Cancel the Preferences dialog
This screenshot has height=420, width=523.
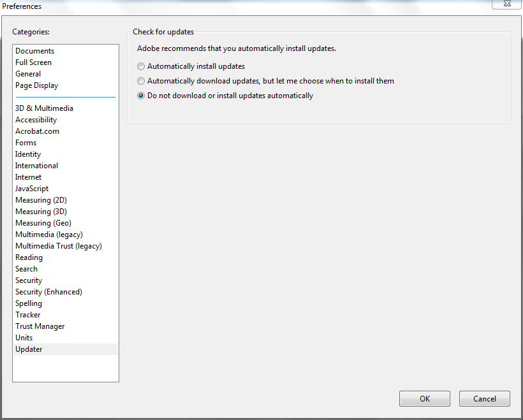click(x=484, y=399)
